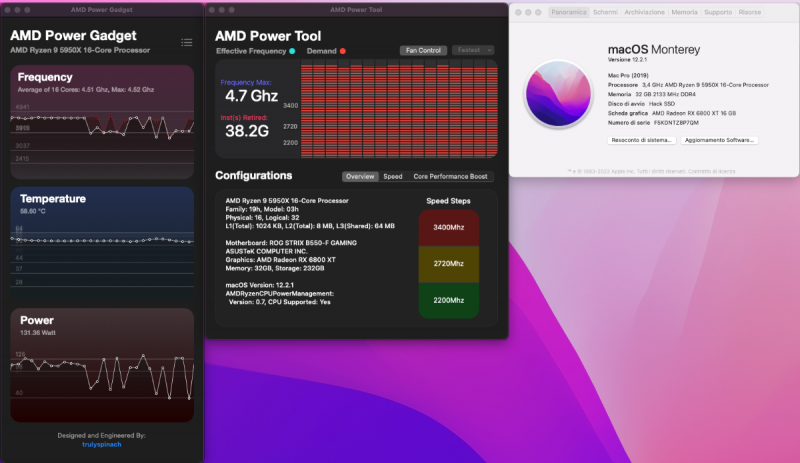Click the Aggiornamento Software button
This screenshot has height=463, width=800.
click(x=719, y=140)
